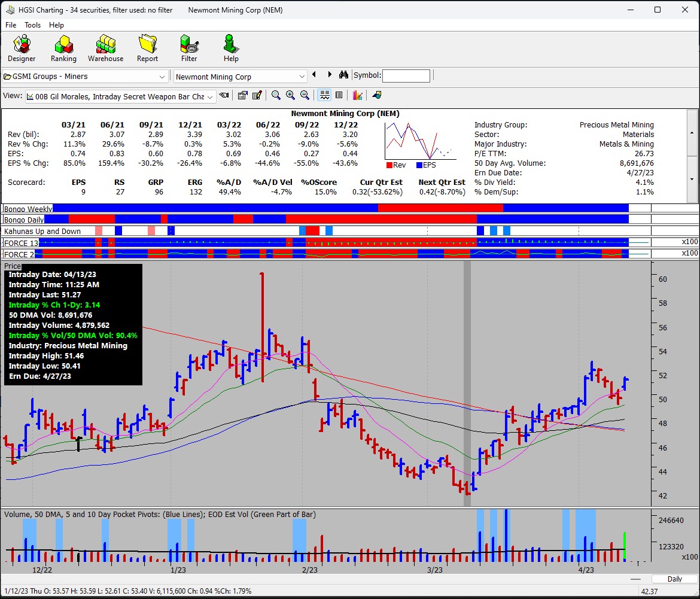This screenshot has height=599, width=700.
Task: Click the Ern Due Date value 4/27/23
Action: [640, 173]
